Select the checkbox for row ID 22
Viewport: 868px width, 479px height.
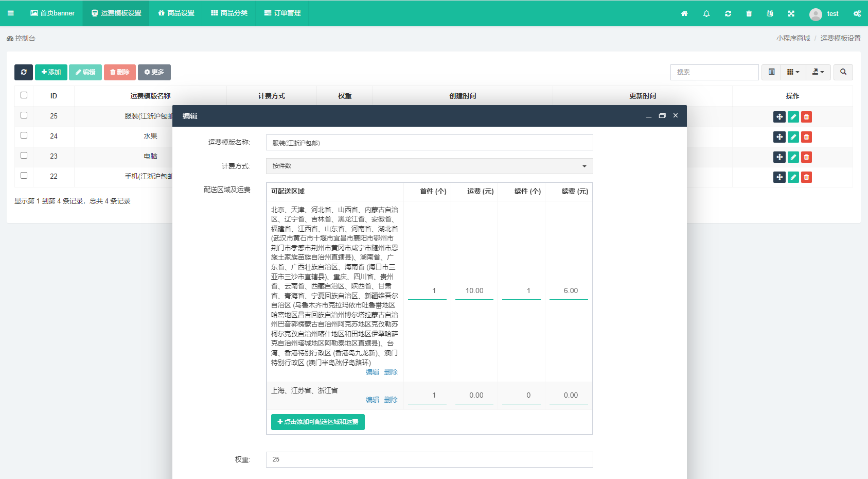tap(24, 176)
